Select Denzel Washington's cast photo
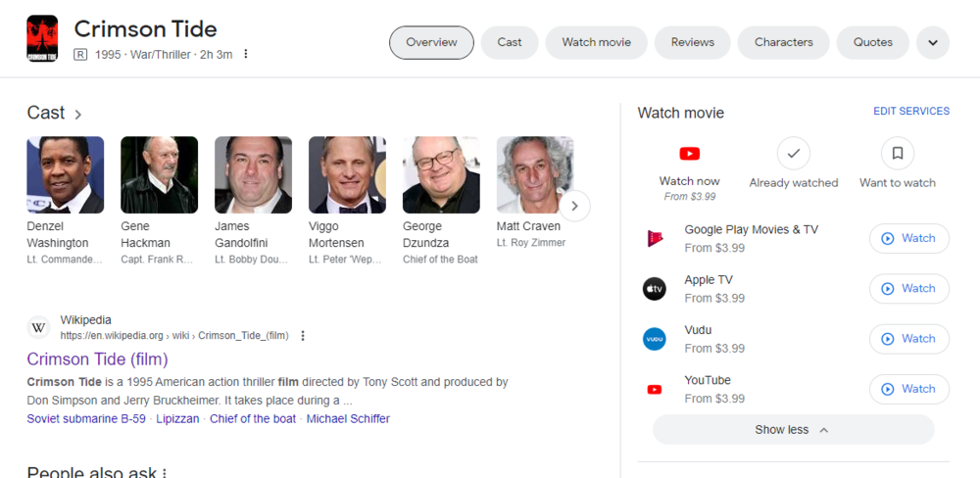The width and height of the screenshot is (980, 478). pyautogui.click(x=66, y=175)
